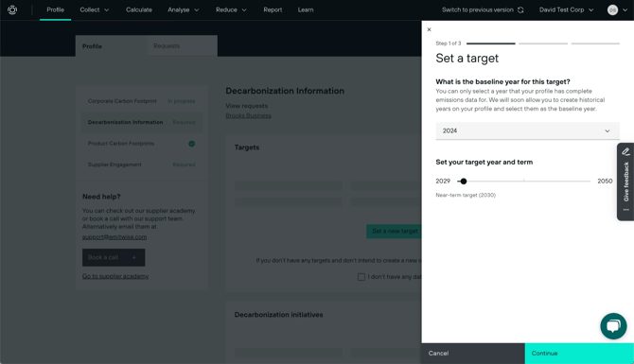The image size is (634, 364).
Task: Click the target year slider handle
Action: tap(464, 182)
